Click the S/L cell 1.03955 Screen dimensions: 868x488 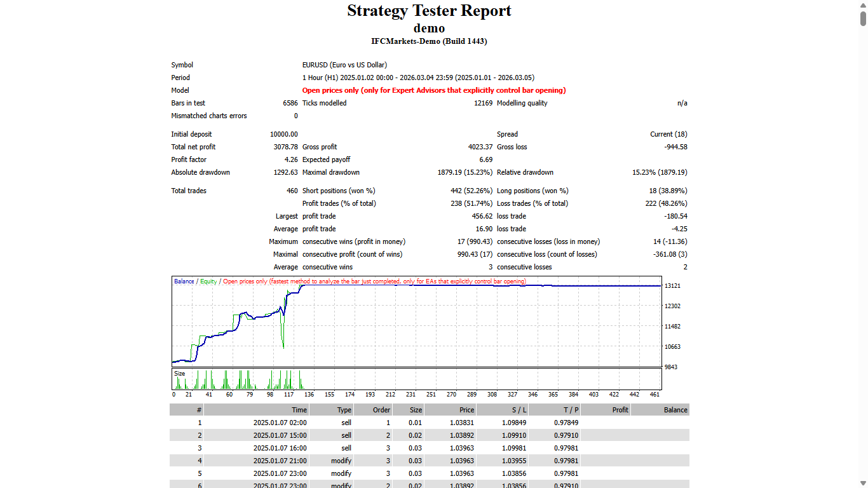tap(515, 461)
